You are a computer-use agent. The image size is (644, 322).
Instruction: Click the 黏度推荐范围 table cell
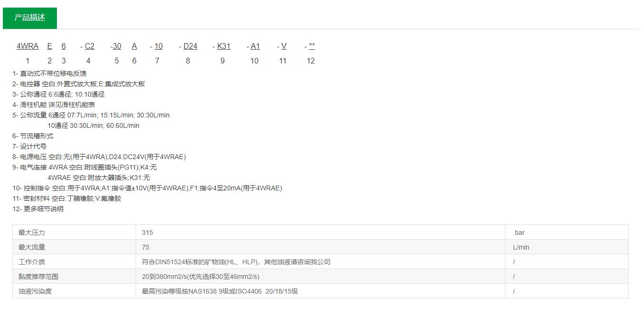tap(74, 277)
